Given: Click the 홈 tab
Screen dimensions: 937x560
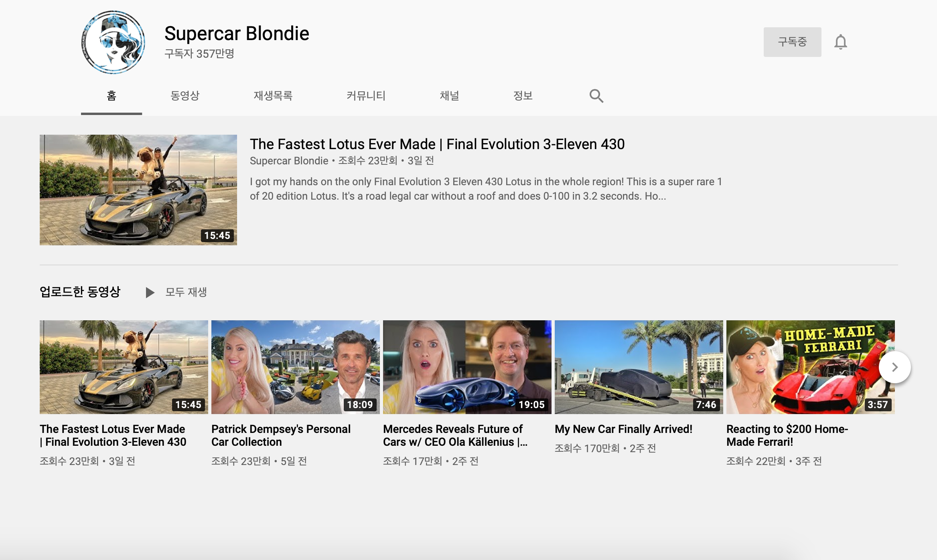Looking at the screenshot, I should (112, 96).
